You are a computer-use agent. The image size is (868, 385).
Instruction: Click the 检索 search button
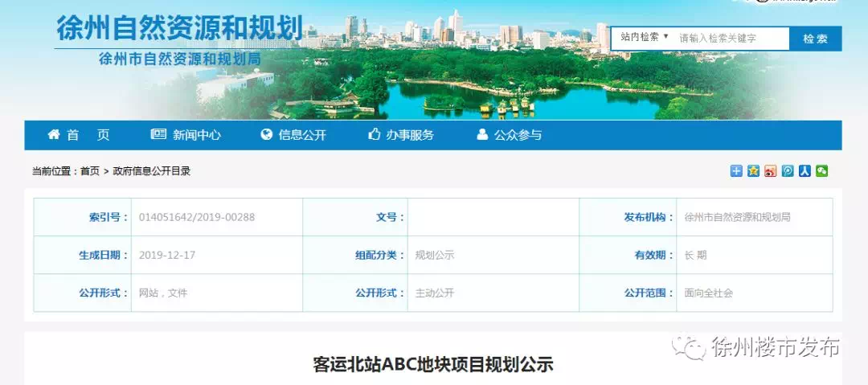[816, 39]
